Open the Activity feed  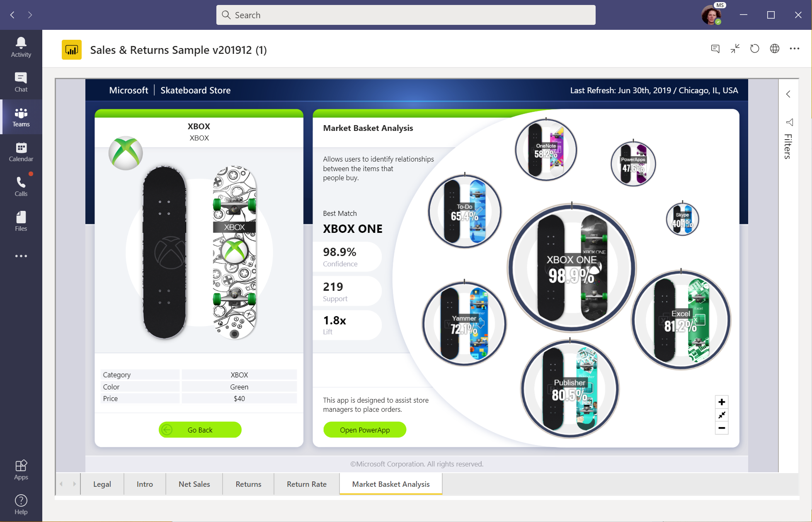[21, 47]
